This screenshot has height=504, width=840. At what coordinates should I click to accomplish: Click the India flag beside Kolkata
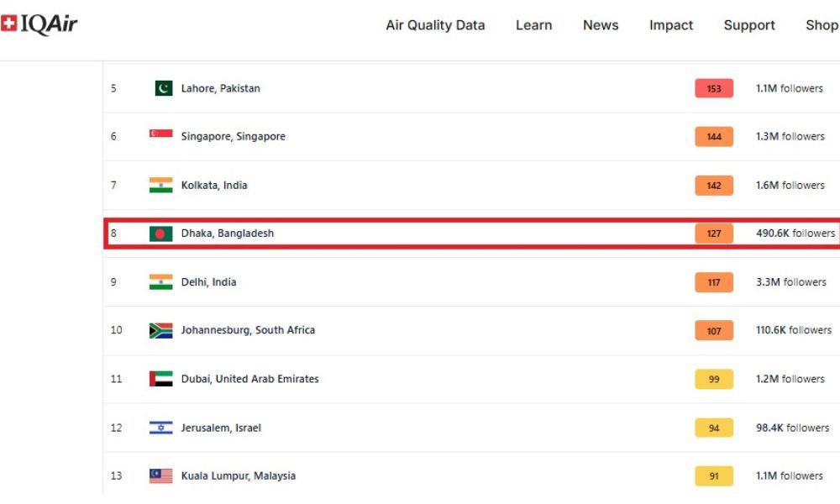coord(160,186)
